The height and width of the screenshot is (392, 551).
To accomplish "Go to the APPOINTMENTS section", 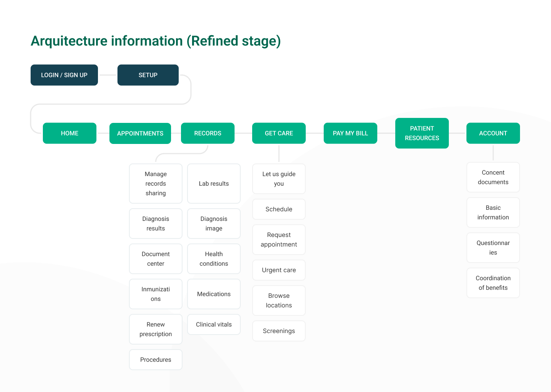I will click(140, 133).
